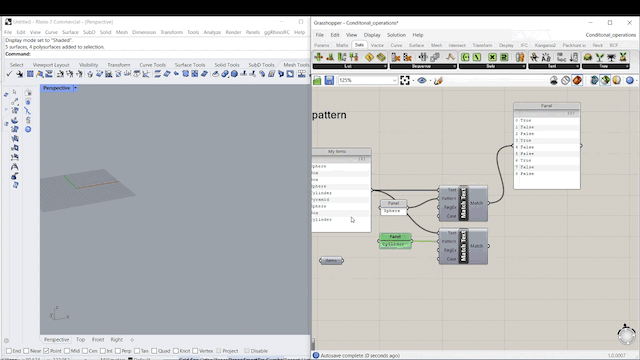Click the blue sphere preview icon in Grasshopper
Screen dimensions: 640x360
(x=630, y=80)
